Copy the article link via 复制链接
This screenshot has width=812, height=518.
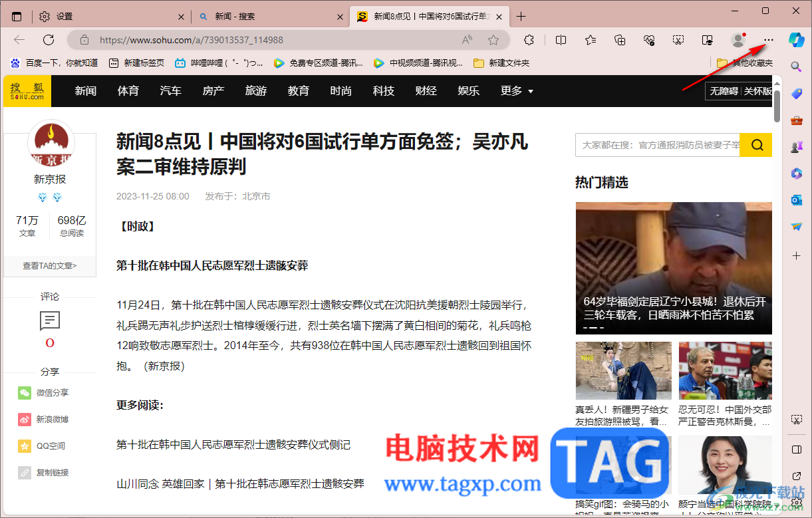coord(41,472)
